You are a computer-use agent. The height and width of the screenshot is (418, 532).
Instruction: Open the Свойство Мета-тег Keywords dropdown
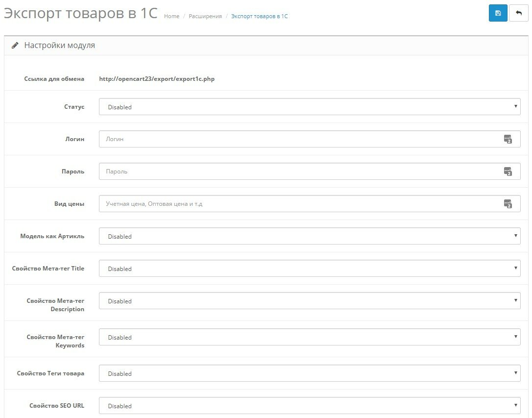[310, 337]
